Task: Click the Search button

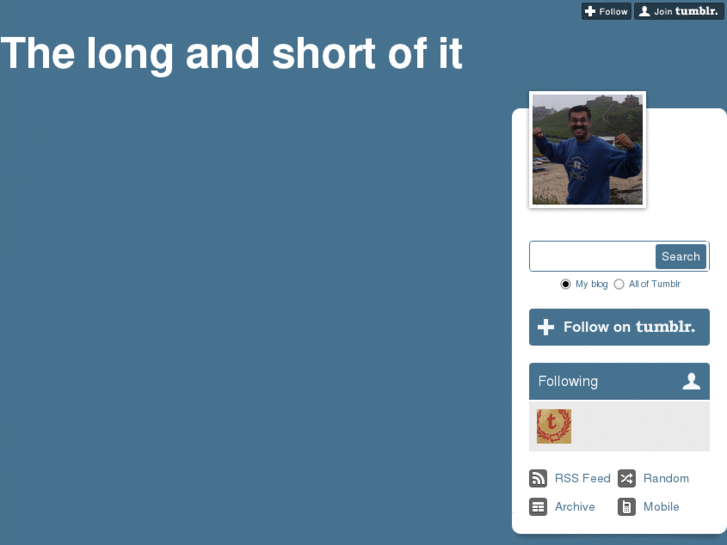Action: pyautogui.click(x=681, y=256)
